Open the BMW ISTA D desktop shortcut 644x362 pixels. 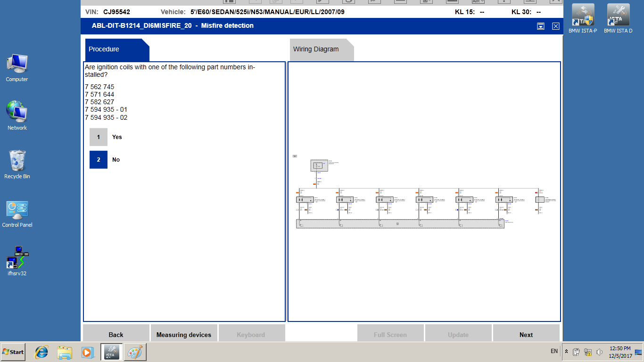click(618, 19)
